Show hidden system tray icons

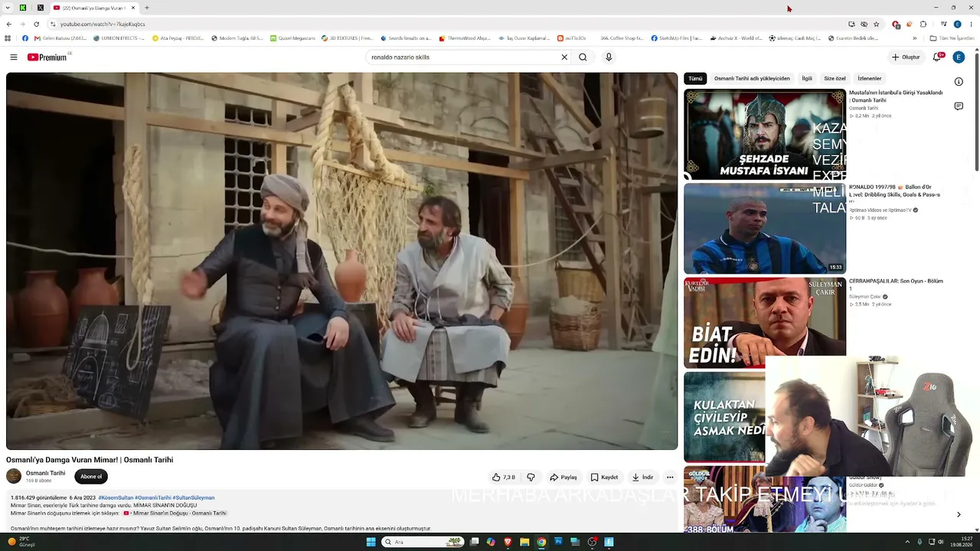click(x=907, y=542)
